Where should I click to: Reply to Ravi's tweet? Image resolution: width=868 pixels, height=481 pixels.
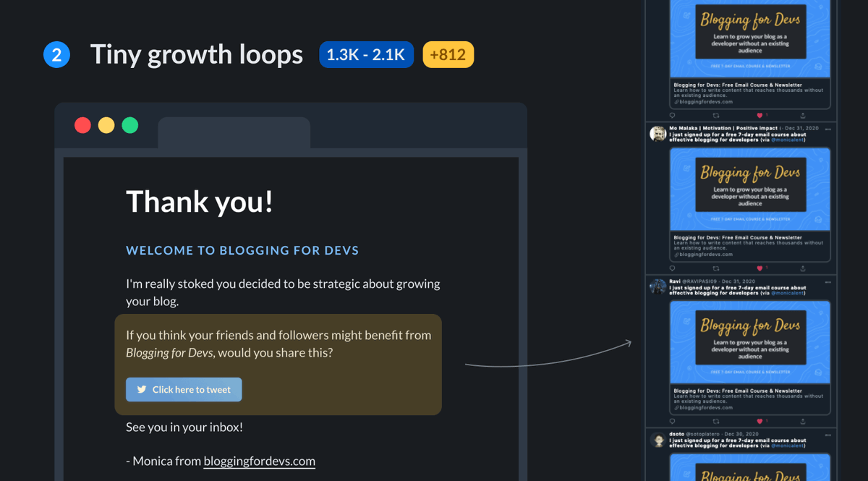672,421
